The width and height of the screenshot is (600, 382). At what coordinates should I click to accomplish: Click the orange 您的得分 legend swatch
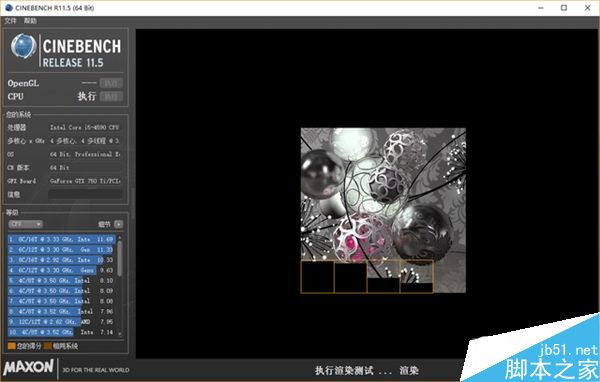click(x=11, y=346)
